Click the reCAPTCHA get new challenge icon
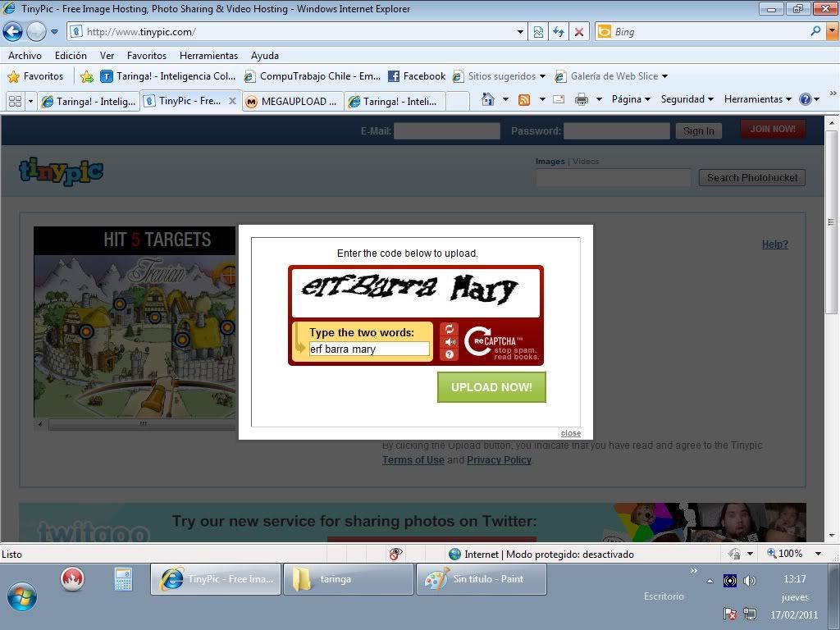This screenshot has height=630, width=840. 450,329
